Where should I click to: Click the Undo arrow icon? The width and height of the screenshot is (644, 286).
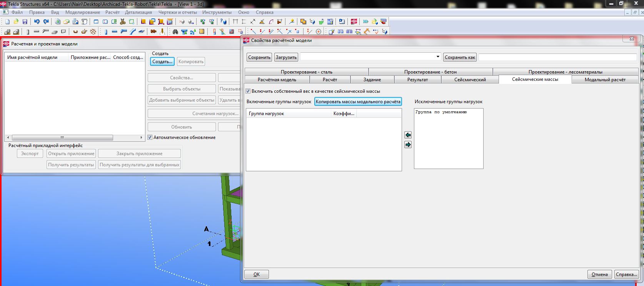37,22
